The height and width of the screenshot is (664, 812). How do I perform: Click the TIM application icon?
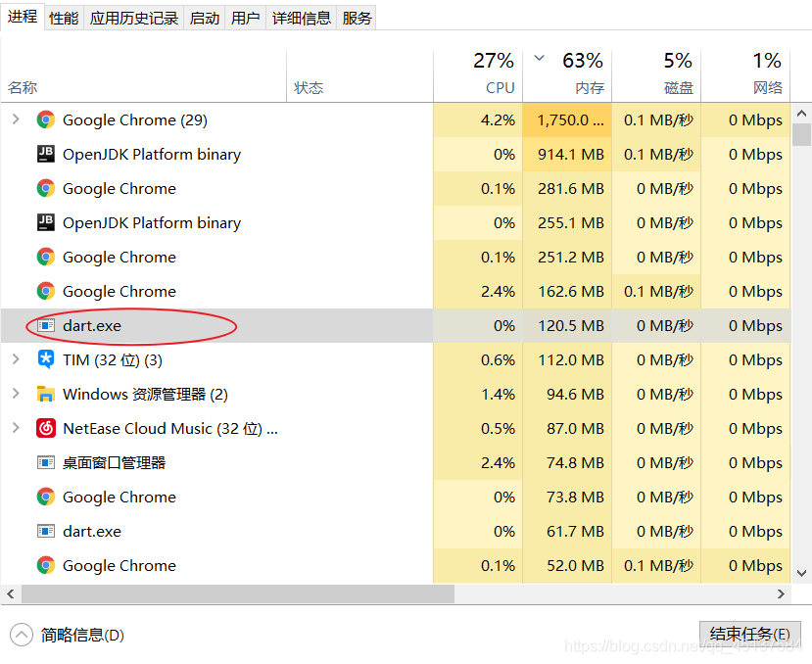tap(45, 359)
